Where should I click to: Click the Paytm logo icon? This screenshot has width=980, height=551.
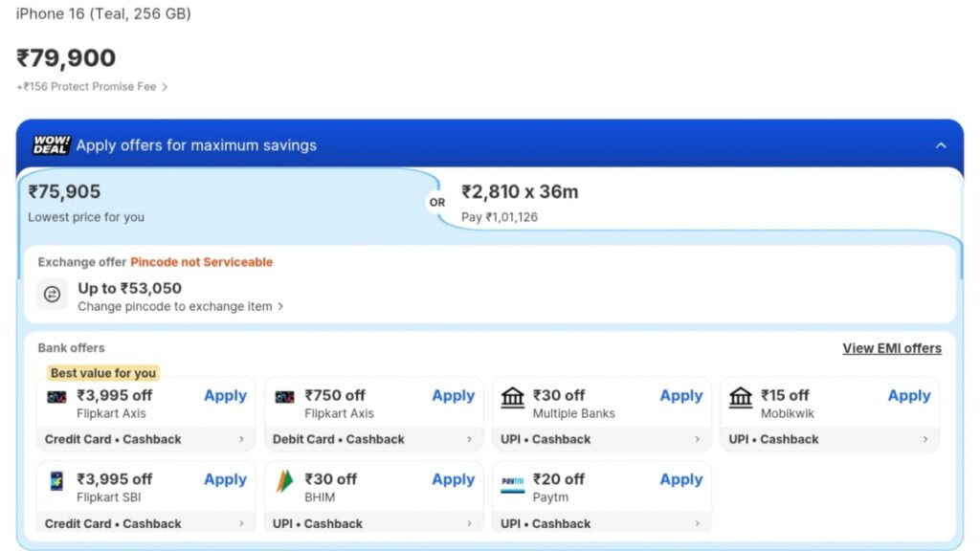coord(513,481)
